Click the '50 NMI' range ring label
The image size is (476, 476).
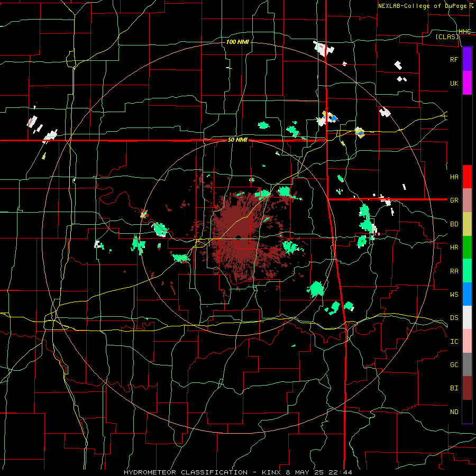click(237, 140)
